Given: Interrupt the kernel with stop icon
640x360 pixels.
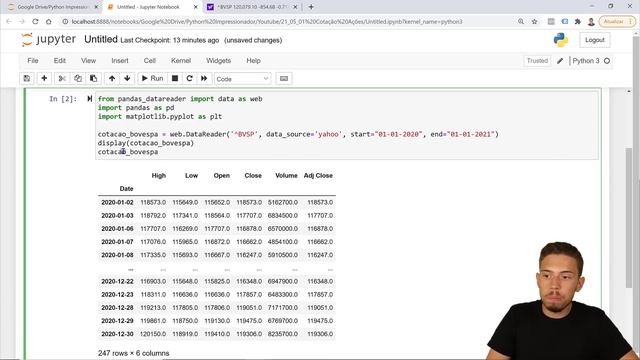Looking at the screenshot, I should pos(175,78).
